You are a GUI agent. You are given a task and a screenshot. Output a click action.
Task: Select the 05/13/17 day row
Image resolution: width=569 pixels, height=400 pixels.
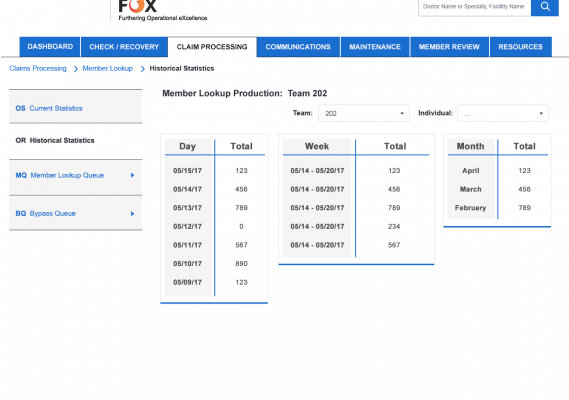click(x=214, y=208)
